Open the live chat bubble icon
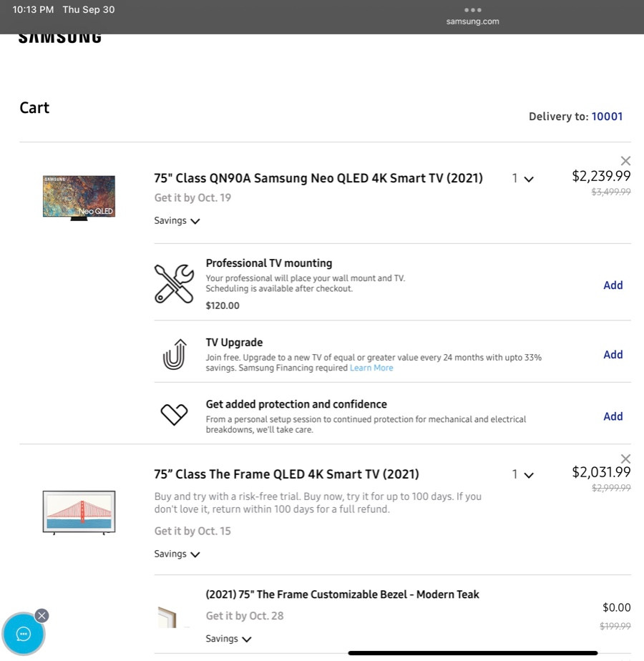 [x=23, y=634]
